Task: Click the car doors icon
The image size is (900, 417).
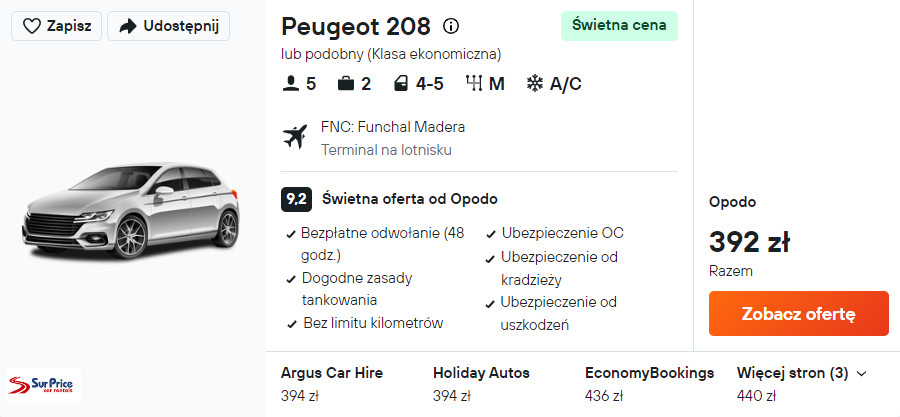Action: coord(400,84)
